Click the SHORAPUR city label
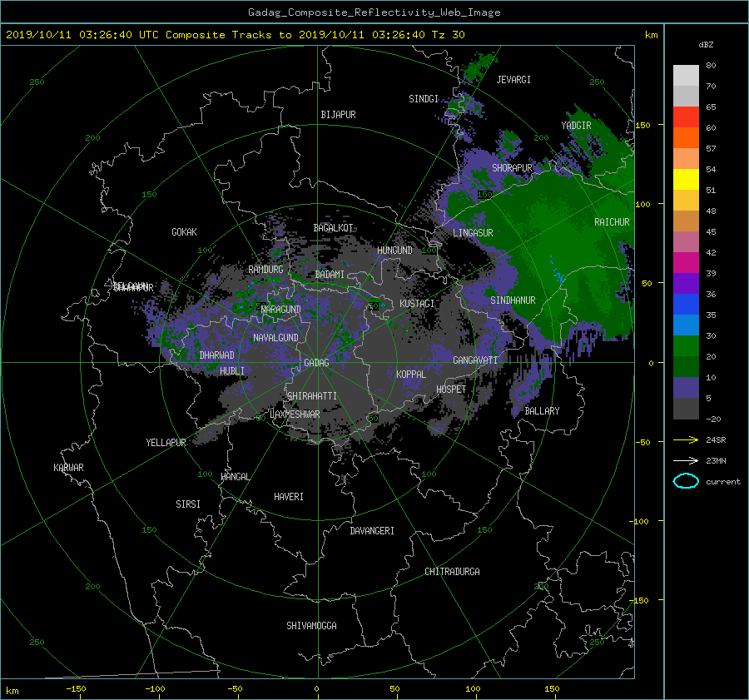 [512, 168]
